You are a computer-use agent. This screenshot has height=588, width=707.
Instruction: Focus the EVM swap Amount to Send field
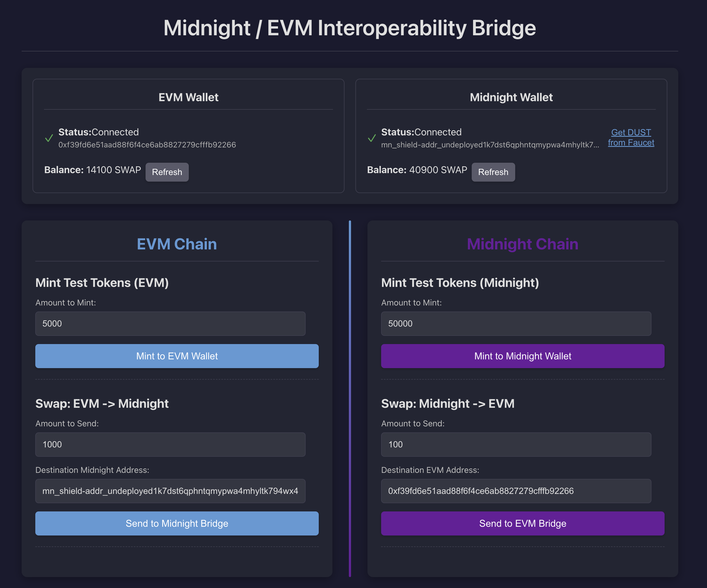170,444
